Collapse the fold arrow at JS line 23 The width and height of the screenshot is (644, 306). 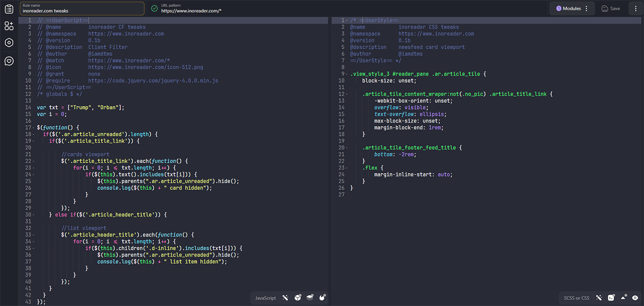point(33,168)
